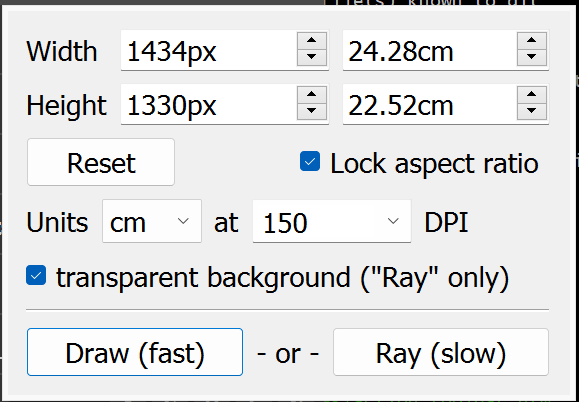Image resolution: width=579 pixels, height=402 pixels.
Task: Disable transparent background ("Ray" only) option
Action: [x=36, y=275]
